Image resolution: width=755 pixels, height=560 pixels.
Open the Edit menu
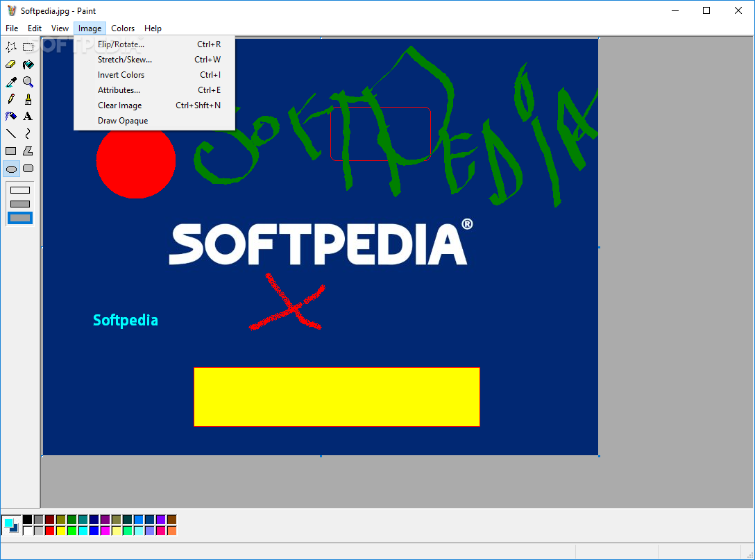coord(34,28)
